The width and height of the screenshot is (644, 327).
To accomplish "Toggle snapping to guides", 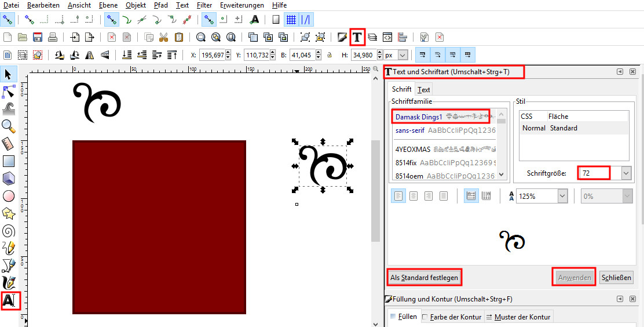I will tap(306, 19).
